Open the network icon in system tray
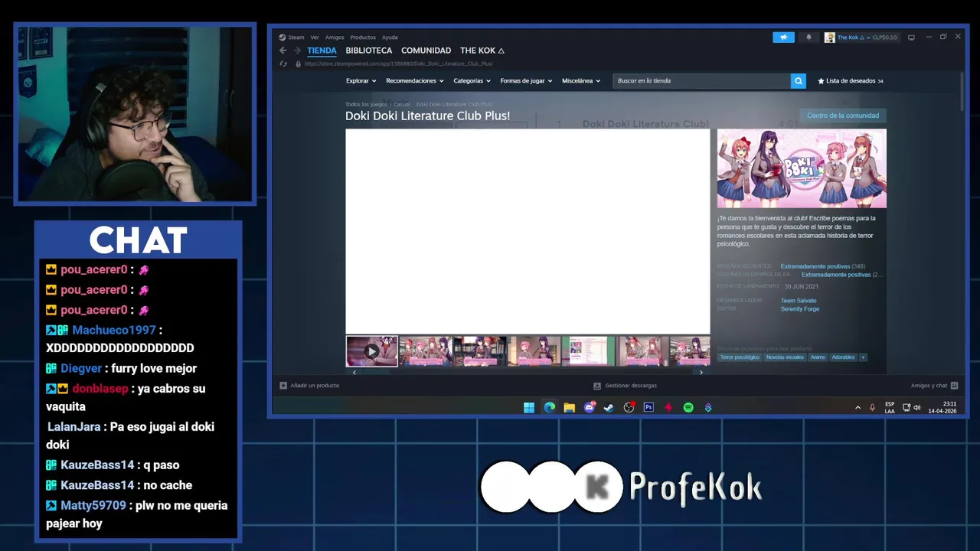Image resolution: width=980 pixels, height=551 pixels. point(906,408)
